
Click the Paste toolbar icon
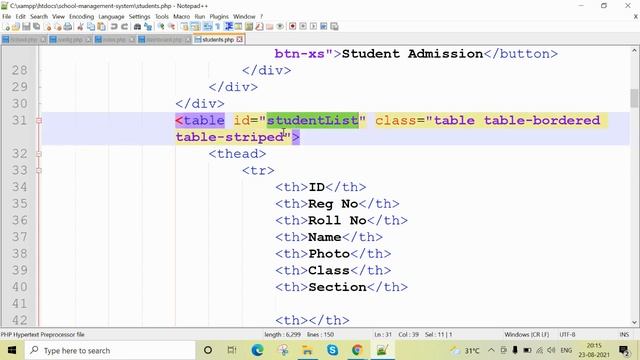pyautogui.click(x=101, y=27)
